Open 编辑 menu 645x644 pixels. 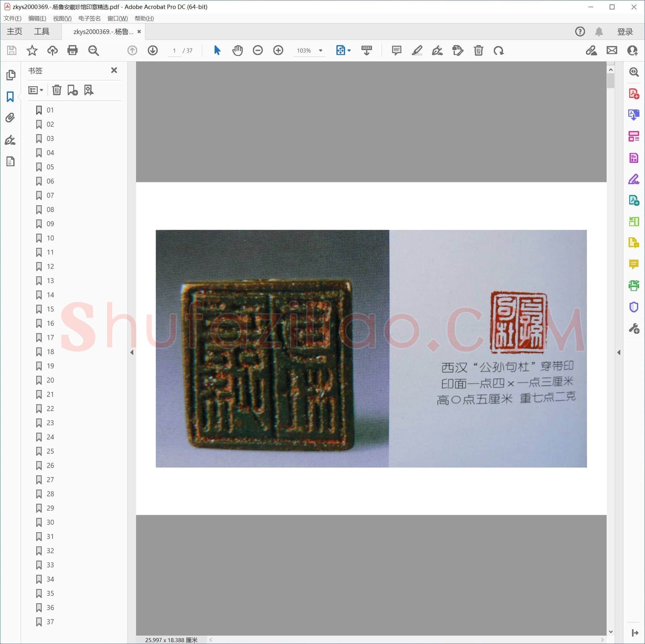(37, 18)
